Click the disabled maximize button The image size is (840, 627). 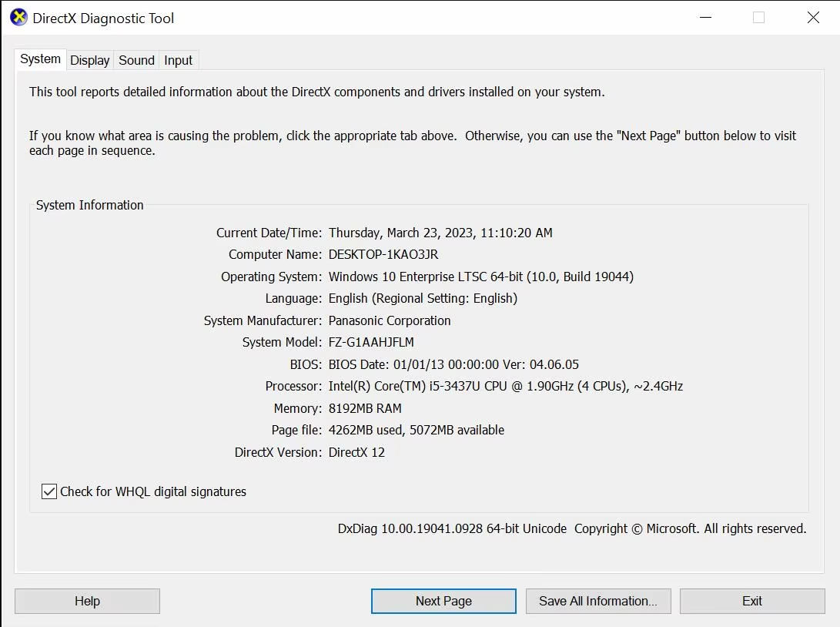[758, 18]
